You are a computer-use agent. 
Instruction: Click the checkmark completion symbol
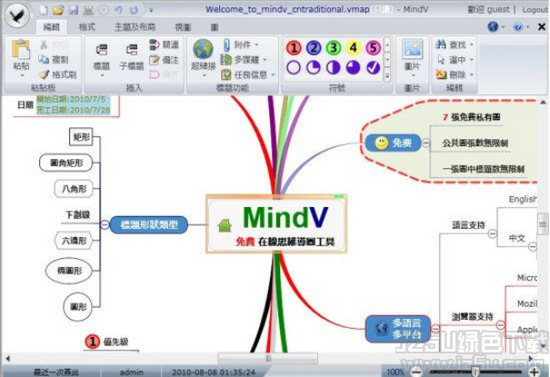[373, 67]
